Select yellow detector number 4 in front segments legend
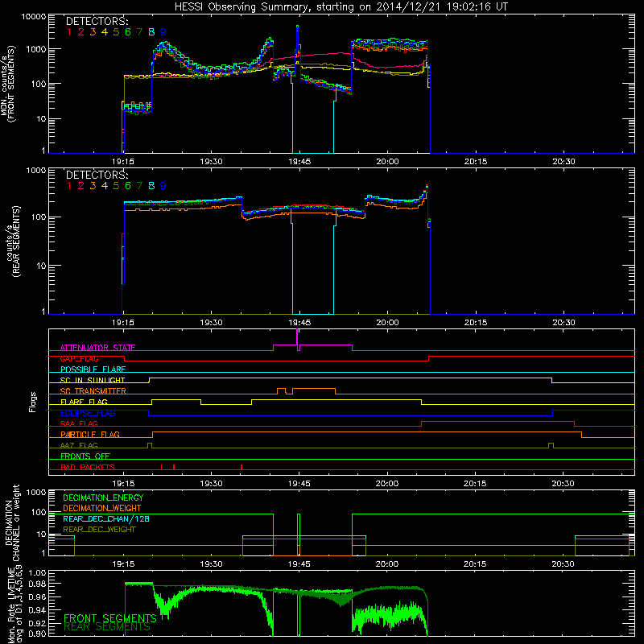 tap(105, 32)
